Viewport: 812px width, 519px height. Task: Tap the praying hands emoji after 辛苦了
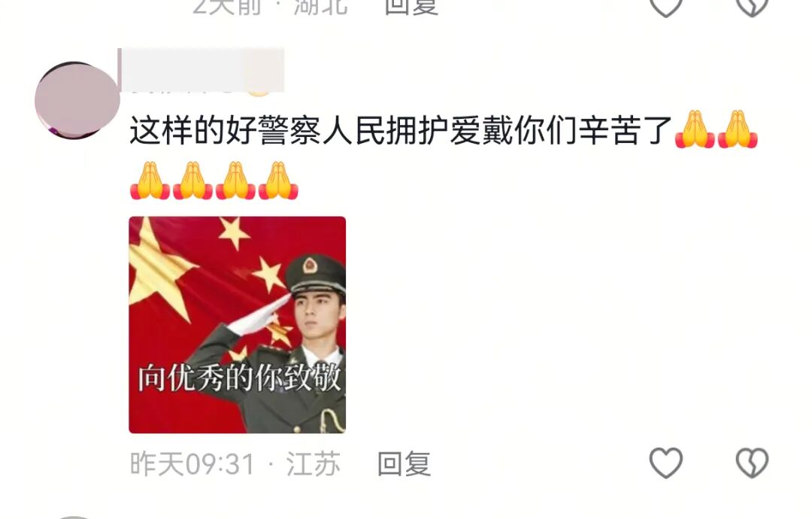[717, 129]
